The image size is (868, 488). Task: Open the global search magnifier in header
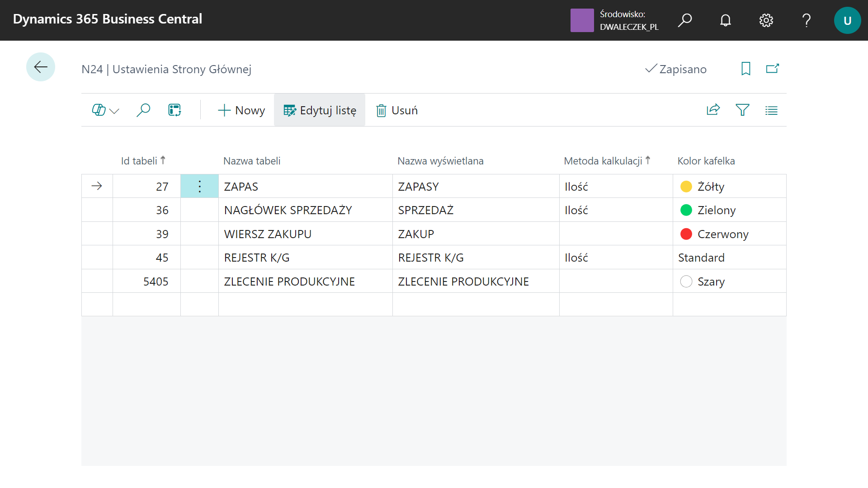685,20
